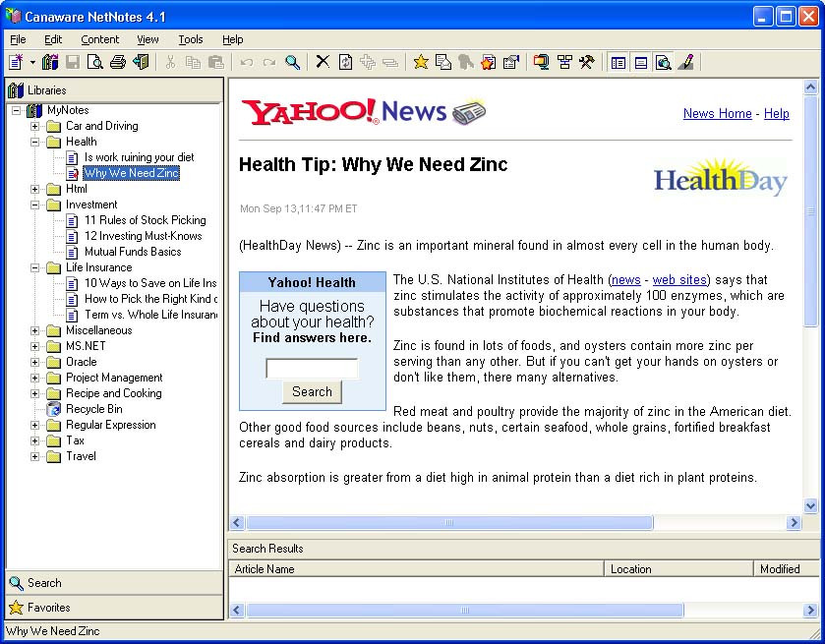The image size is (825, 644).
Task: Click the Cut scissors icon
Action: (170, 62)
